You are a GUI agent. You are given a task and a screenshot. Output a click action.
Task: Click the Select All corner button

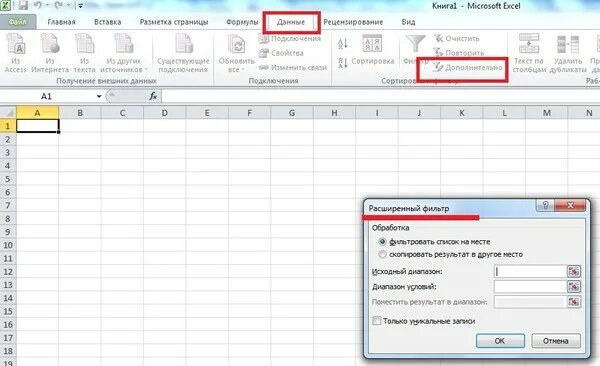pos(8,113)
